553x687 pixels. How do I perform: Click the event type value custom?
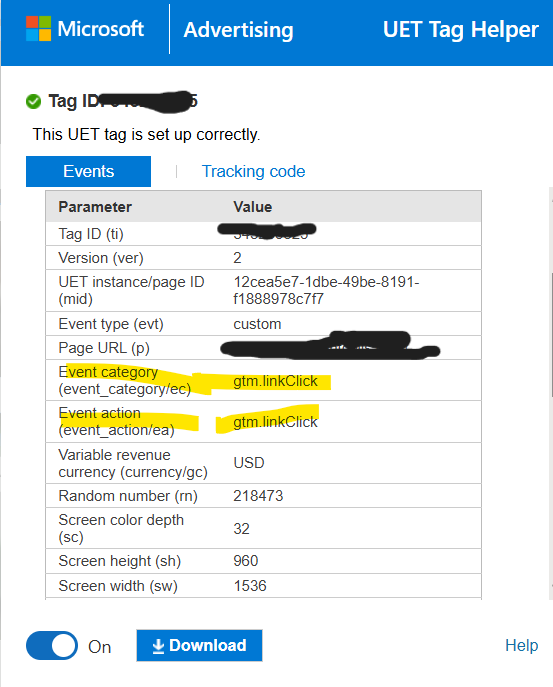point(257,324)
